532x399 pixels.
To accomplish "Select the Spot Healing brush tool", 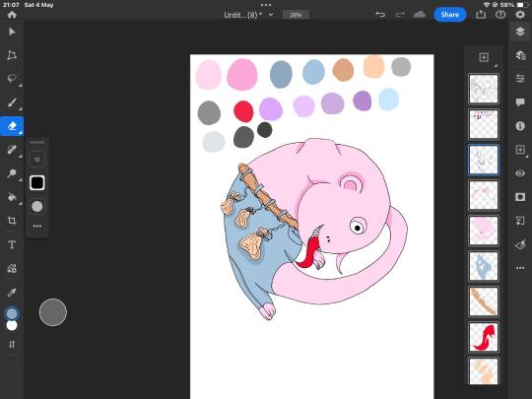I will click(12, 150).
